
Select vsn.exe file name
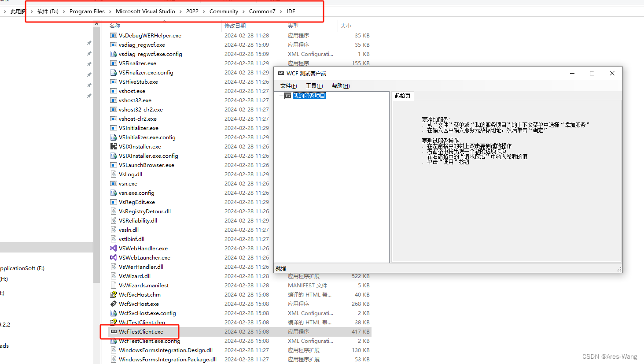click(x=128, y=183)
